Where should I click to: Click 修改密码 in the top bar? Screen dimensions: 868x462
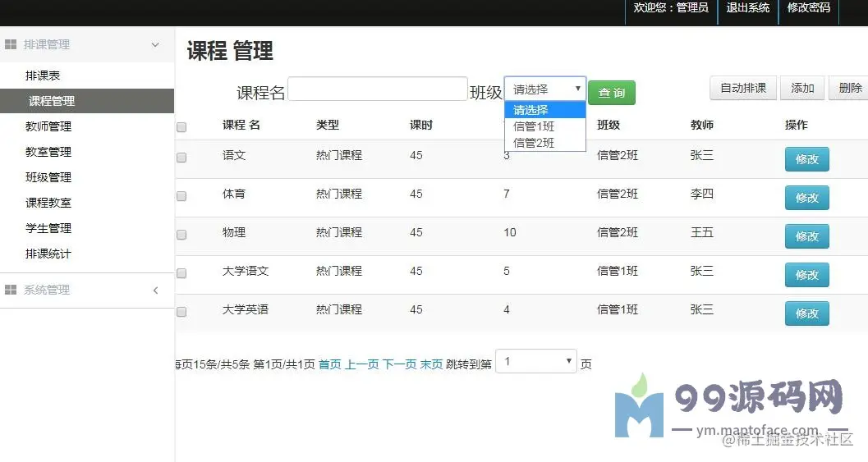click(x=809, y=7)
